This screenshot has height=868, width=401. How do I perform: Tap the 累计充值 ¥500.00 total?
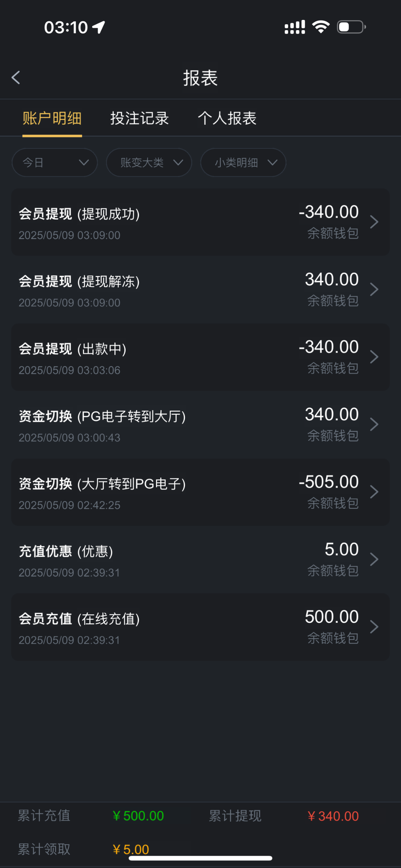[x=138, y=816]
